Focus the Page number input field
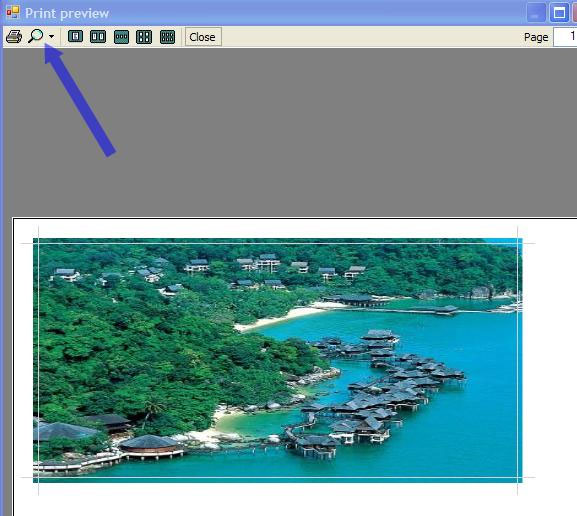 pyautogui.click(x=565, y=37)
